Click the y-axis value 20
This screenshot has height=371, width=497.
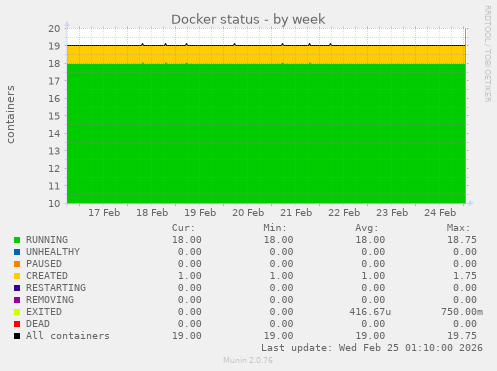tap(54, 29)
